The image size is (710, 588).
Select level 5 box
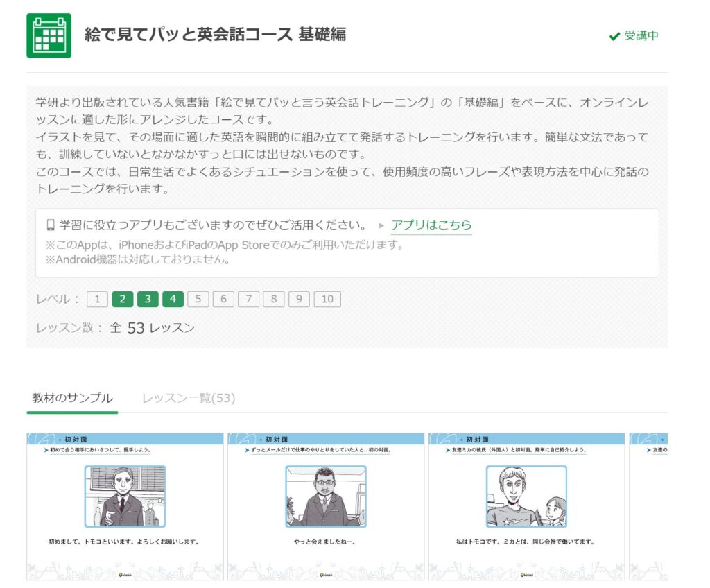coord(198,300)
